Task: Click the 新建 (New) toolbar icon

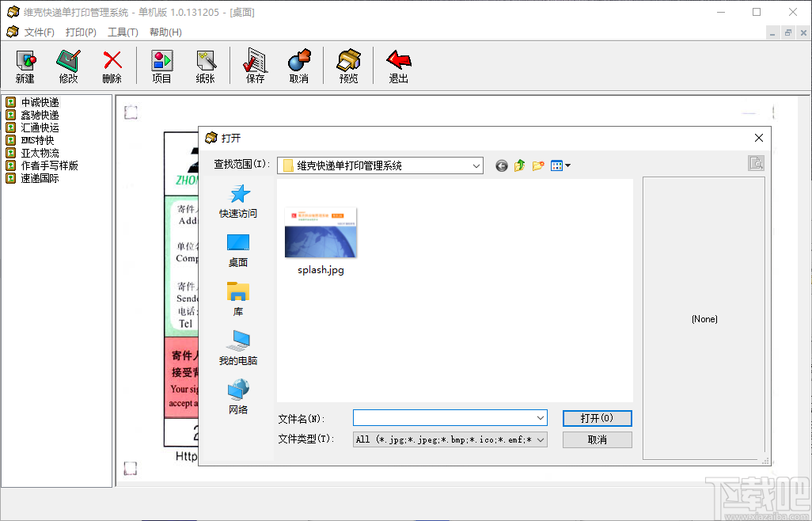Action: click(25, 65)
